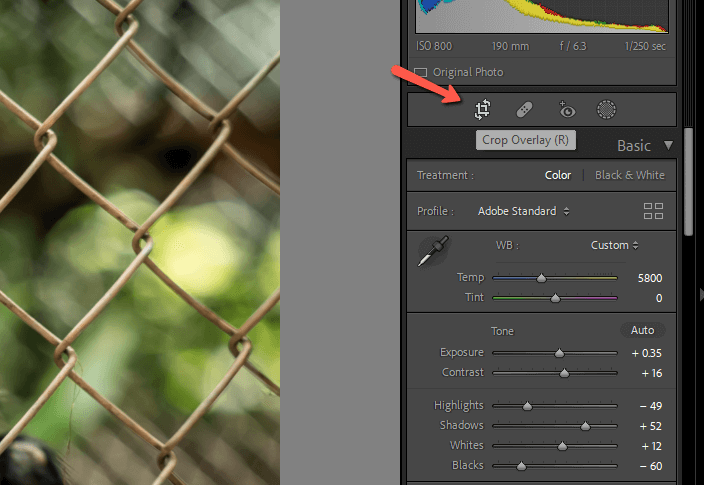Click the Shadows slider handle
Image resolution: width=704 pixels, height=485 pixels.
tap(585, 426)
